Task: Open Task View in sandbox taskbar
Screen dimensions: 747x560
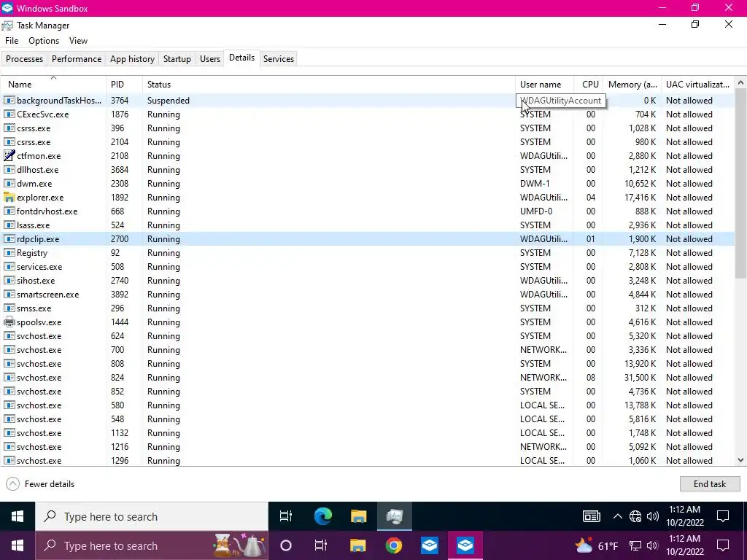Action: click(x=286, y=516)
